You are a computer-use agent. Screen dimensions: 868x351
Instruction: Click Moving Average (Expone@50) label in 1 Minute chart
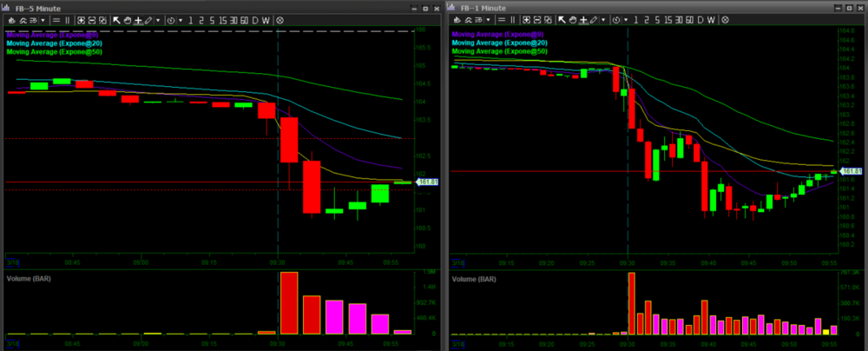pos(499,51)
